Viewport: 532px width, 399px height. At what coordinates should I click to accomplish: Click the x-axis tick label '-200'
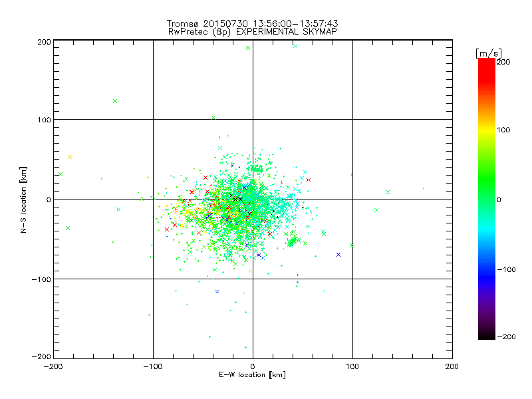pos(53,366)
